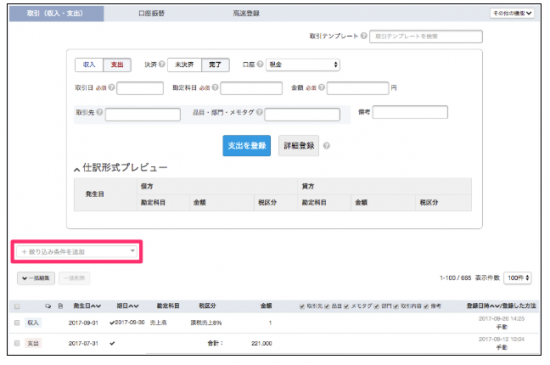
Task: Check the 収入 row checkbox dated 2017-09-01
Action: (17, 323)
